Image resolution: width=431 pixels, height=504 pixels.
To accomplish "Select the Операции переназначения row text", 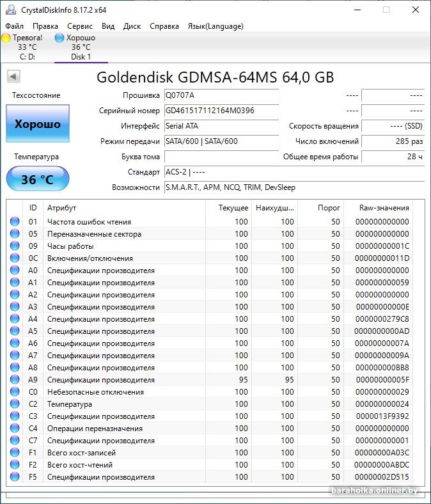I will click(95, 429).
